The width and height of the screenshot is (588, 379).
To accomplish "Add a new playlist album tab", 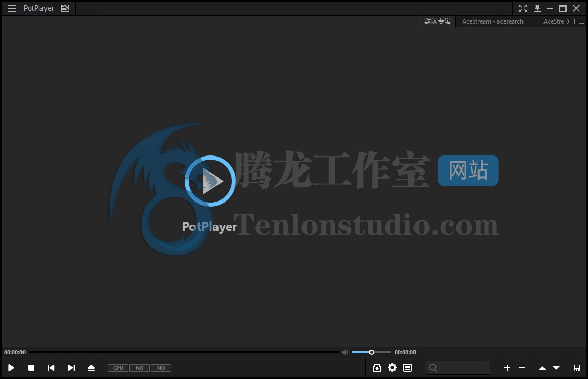I will tap(574, 21).
